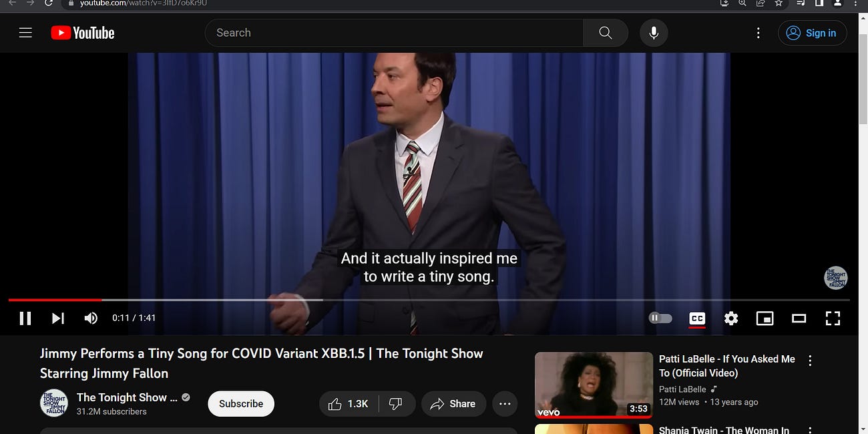Reload the page in browser
Screen dimensions: 868x434
[x=49, y=3]
